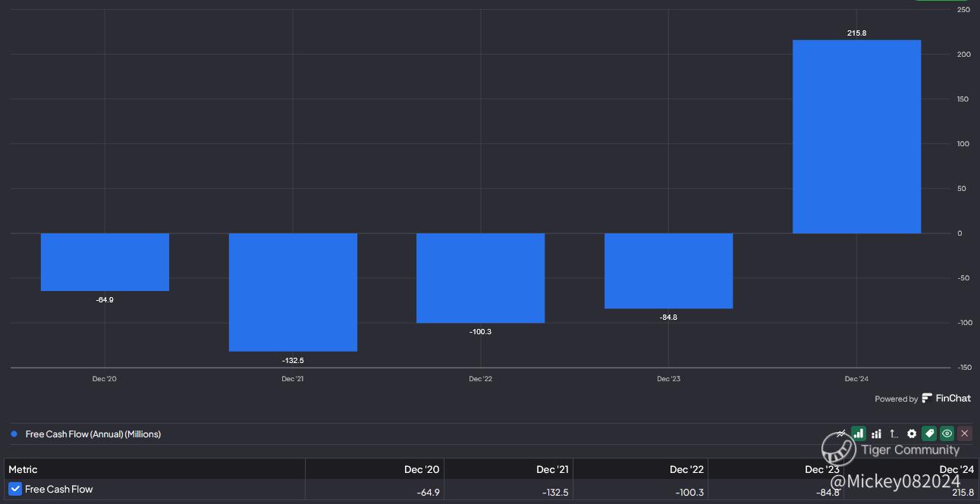The width and height of the screenshot is (980, 504).
Task: Click the Dec '24 bar labeled 215.8
Action: pyautogui.click(x=856, y=136)
